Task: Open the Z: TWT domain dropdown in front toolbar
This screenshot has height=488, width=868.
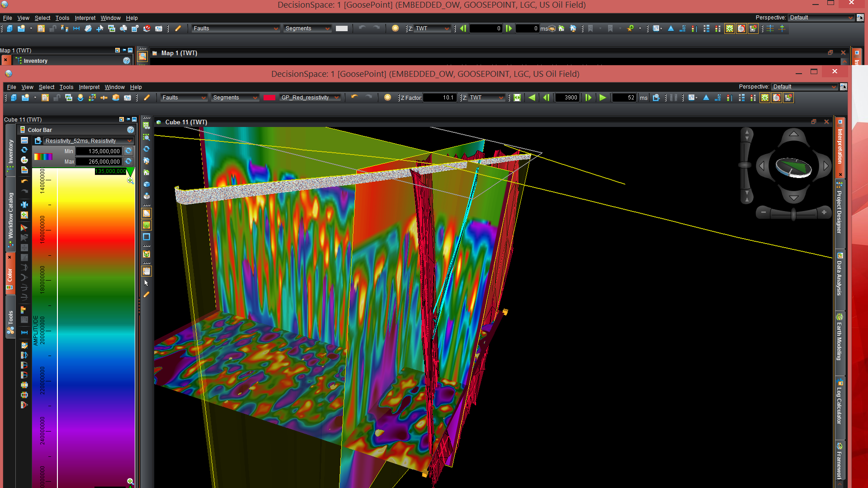Action: [486, 98]
